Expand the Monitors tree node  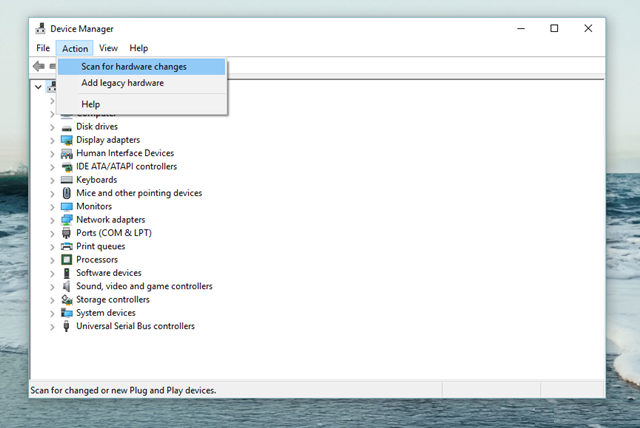(52, 206)
